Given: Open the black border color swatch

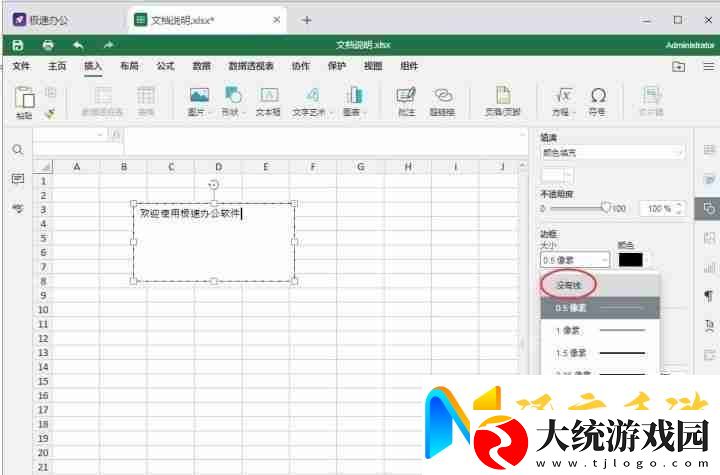Looking at the screenshot, I should pyautogui.click(x=630, y=260).
